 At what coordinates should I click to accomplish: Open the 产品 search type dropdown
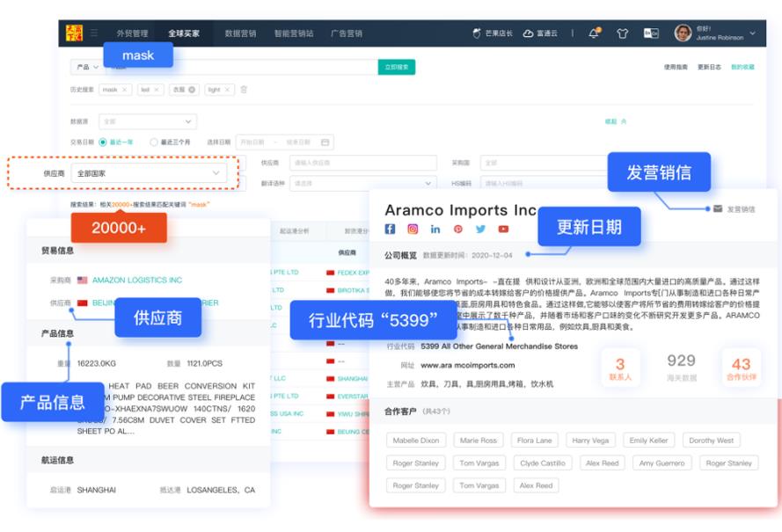[x=87, y=67]
